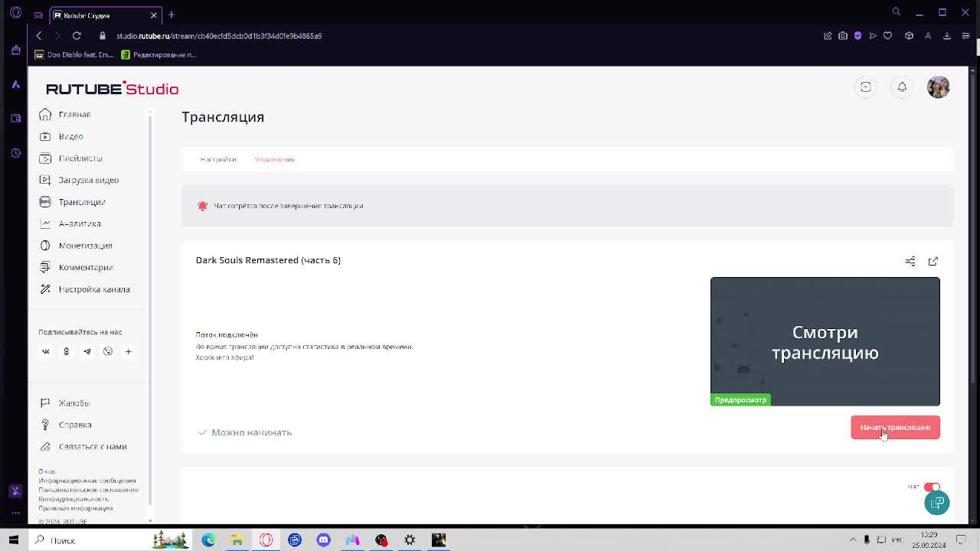The width and height of the screenshot is (980, 551).
Task: Select Загрузка видео menu item
Action: 88,180
